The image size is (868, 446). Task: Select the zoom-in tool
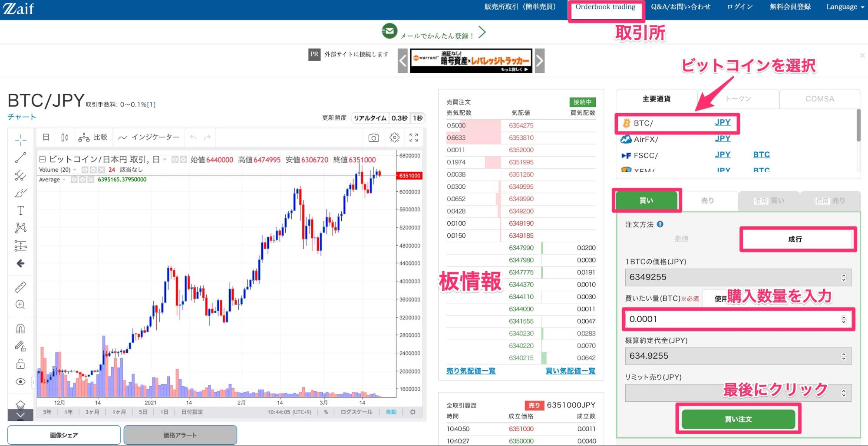[x=20, y=304]
